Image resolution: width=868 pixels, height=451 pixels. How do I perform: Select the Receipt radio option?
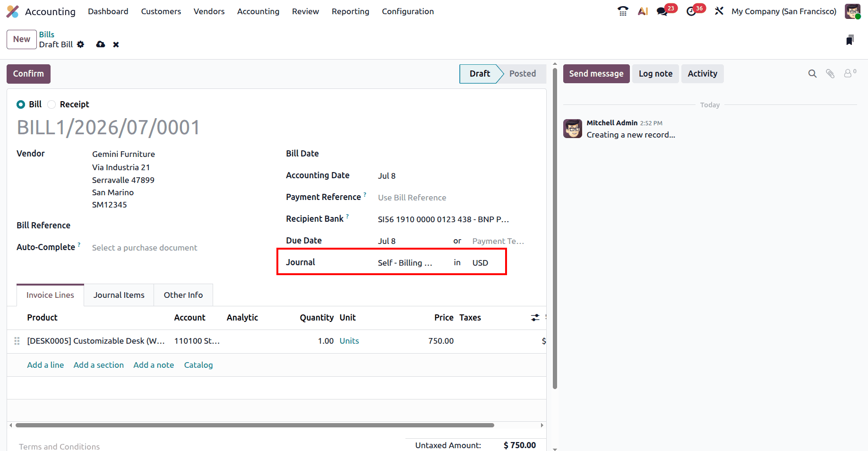(52, 104)
